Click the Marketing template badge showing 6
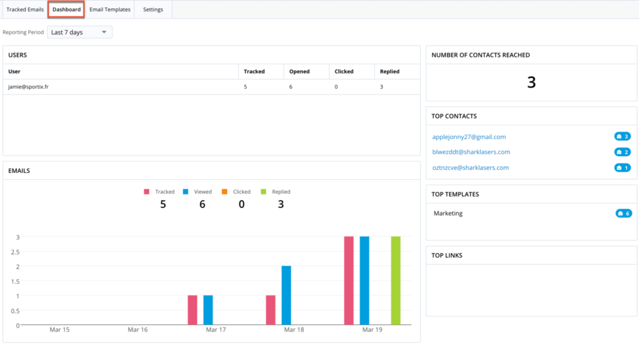Screen dimensions: 644x344 [x=623, y=213]
